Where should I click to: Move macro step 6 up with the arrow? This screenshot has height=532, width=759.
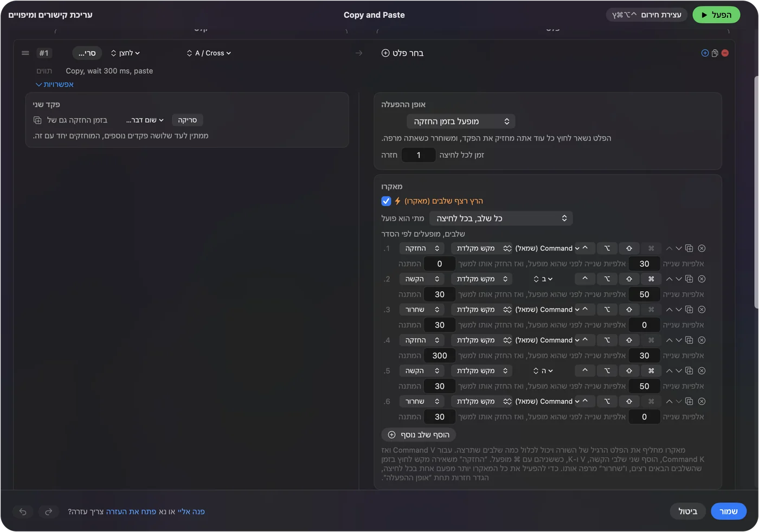coord(669,402)
